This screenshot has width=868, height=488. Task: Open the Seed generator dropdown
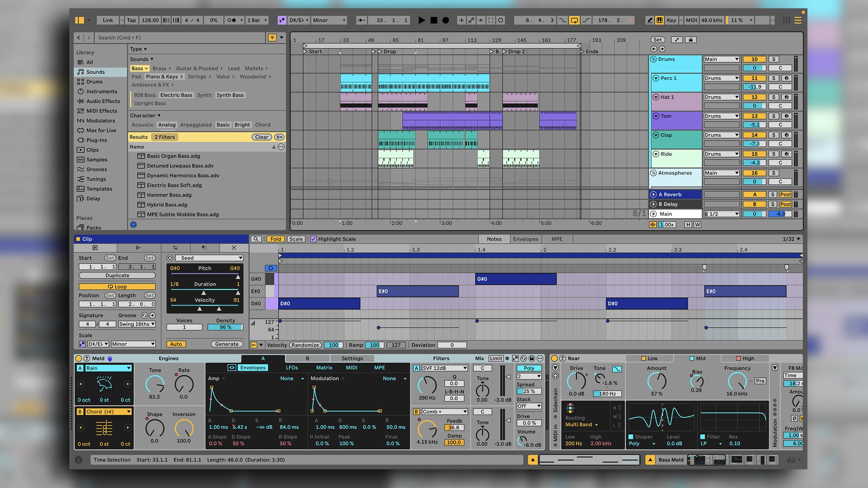pyautogui.click(x=210, y=258)
